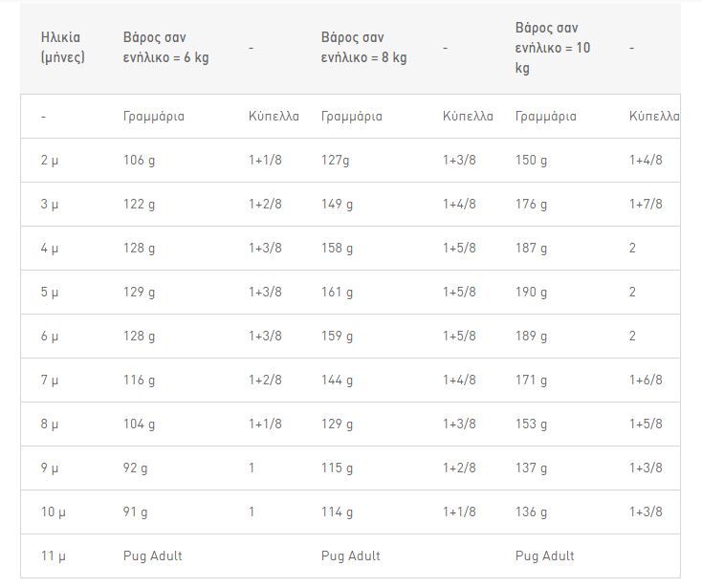Click the "2 μ" age row label
The width and height of the screenshot is (702, 588).
coord(50,160)
